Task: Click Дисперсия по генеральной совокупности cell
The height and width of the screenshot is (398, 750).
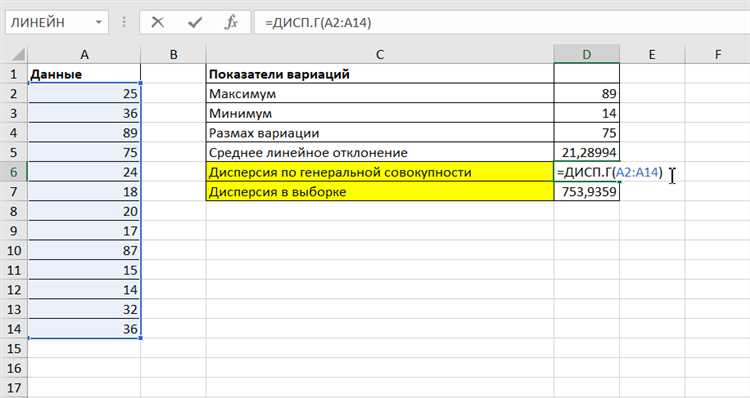Action: [x=380, y=172]
